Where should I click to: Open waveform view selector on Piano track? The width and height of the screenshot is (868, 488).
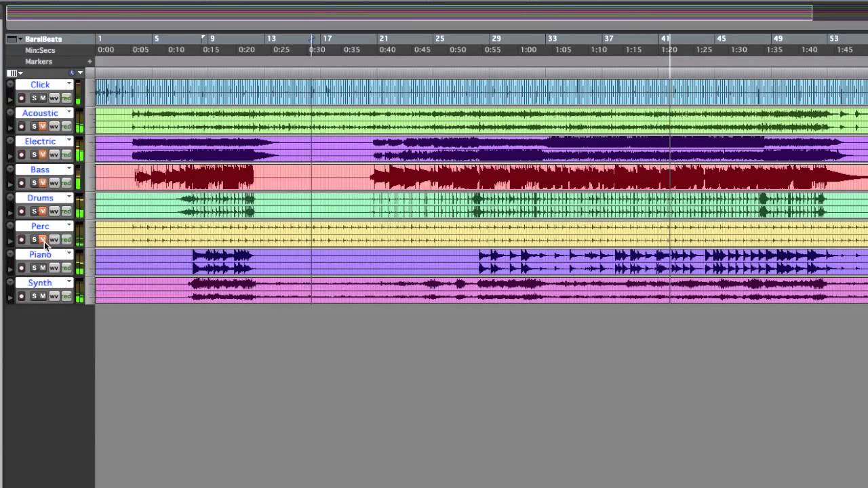pos(54,268)
